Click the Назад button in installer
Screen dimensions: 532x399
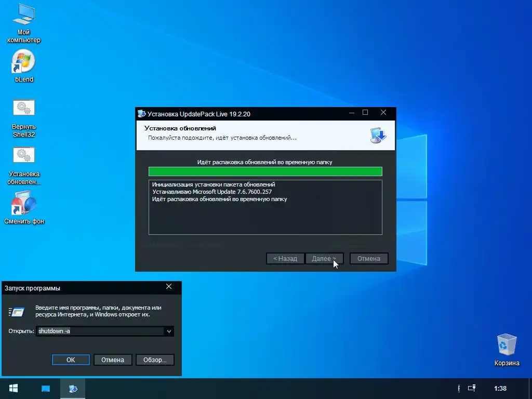(285, 259)
